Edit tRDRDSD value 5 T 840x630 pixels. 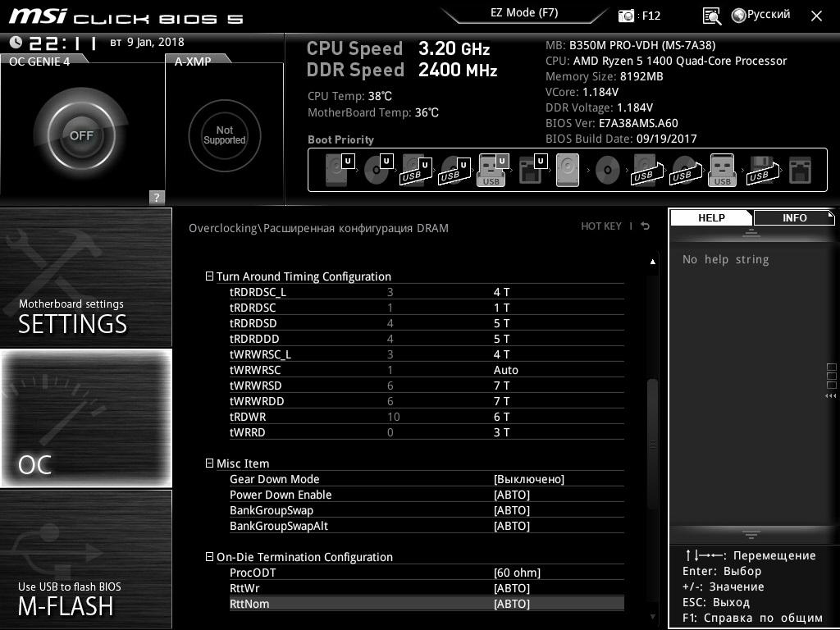tap(501, 323)
